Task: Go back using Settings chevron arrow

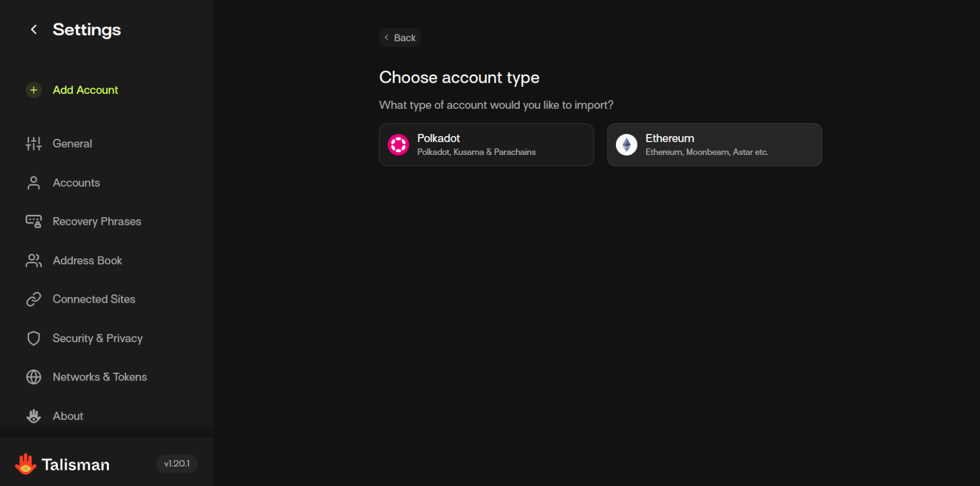Action: coord(34,29)
